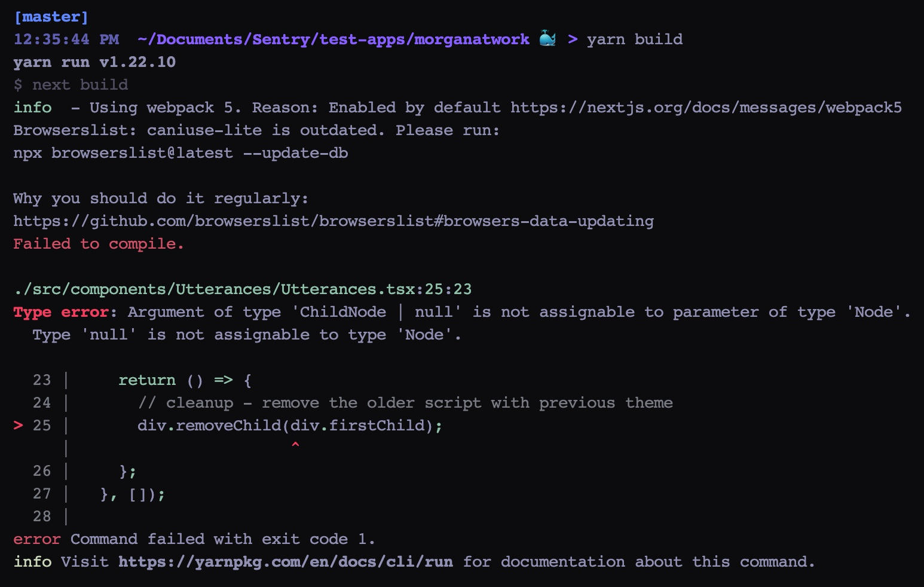Click the Failed to compile message
Image resolution: width=924 pixels, height=587 pixels.
tap(98, 244)
